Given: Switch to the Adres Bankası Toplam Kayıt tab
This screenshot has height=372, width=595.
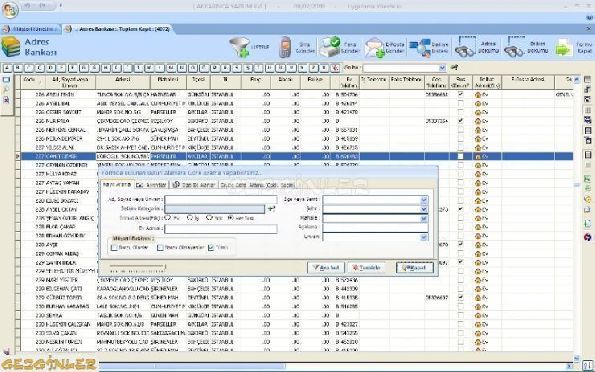Looking at the screenshot, I should click(118, 29).
